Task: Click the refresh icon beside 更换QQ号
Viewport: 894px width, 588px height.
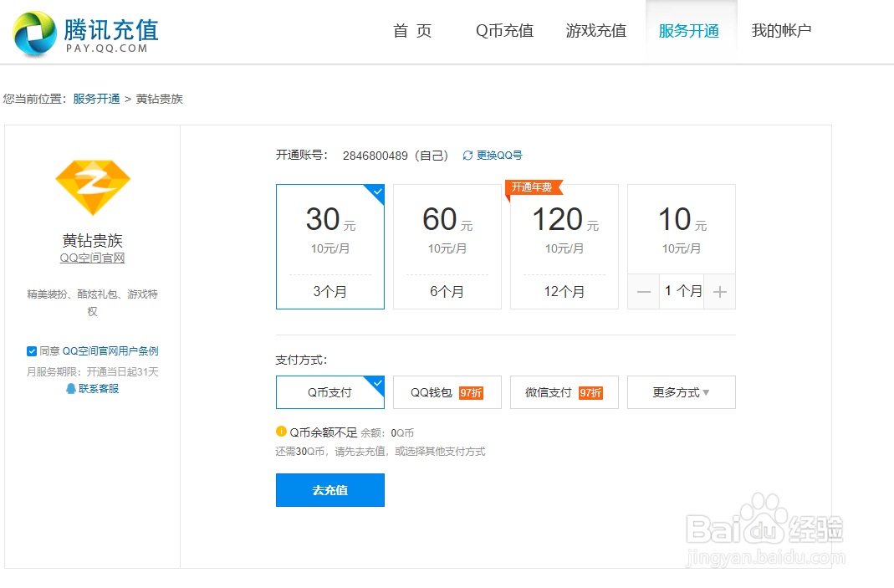Action: 467,155
